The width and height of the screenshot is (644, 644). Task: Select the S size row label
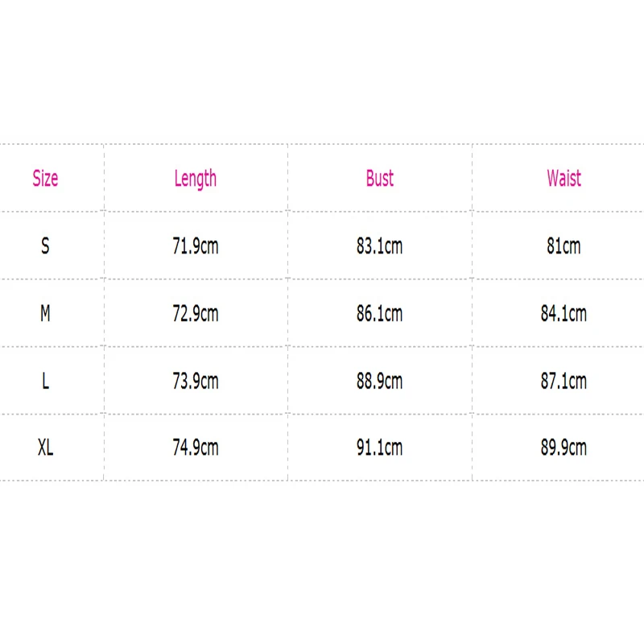[x=45, y=246]
